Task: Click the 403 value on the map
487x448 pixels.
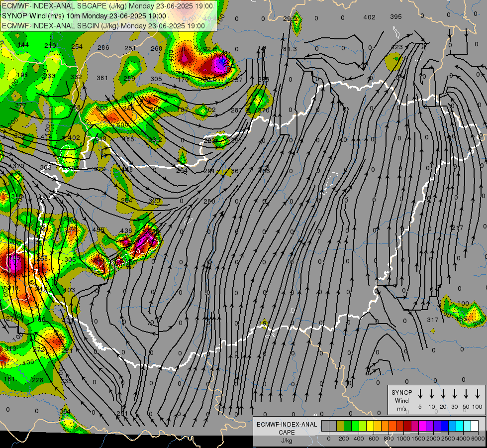Action: (x=69, y=290)
